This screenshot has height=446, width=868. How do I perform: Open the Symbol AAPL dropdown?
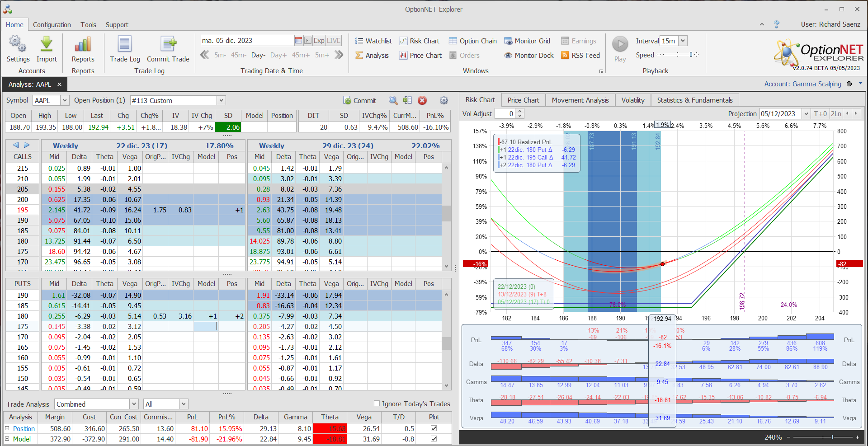[x=65, y=100]
